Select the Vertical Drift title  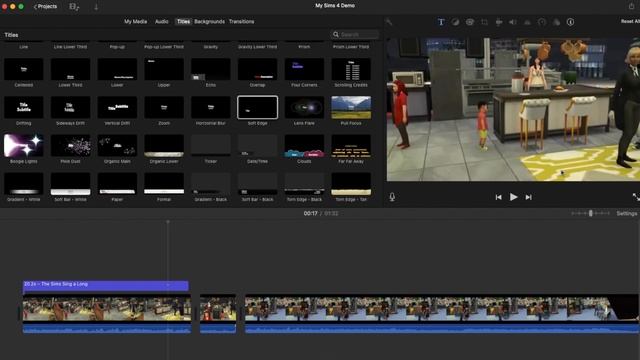pos(117,107)
